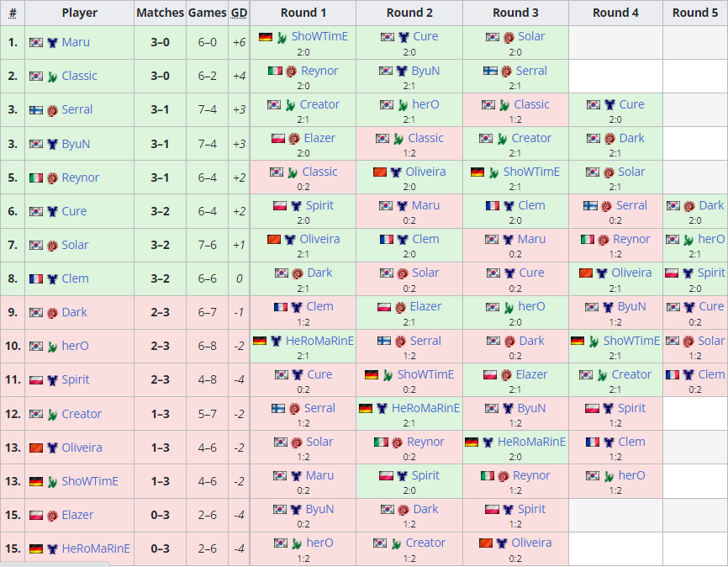Click Protoss icon beside Classic in Player column
Image resolution: width=728 pixels, height=567 pixels.
coord(52,77)
